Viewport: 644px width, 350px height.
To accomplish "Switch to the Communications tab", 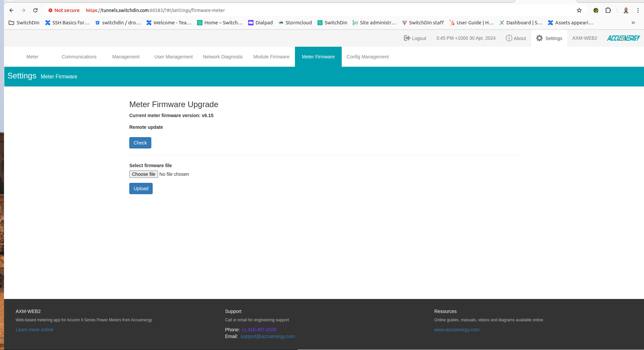I will (79, 57).
